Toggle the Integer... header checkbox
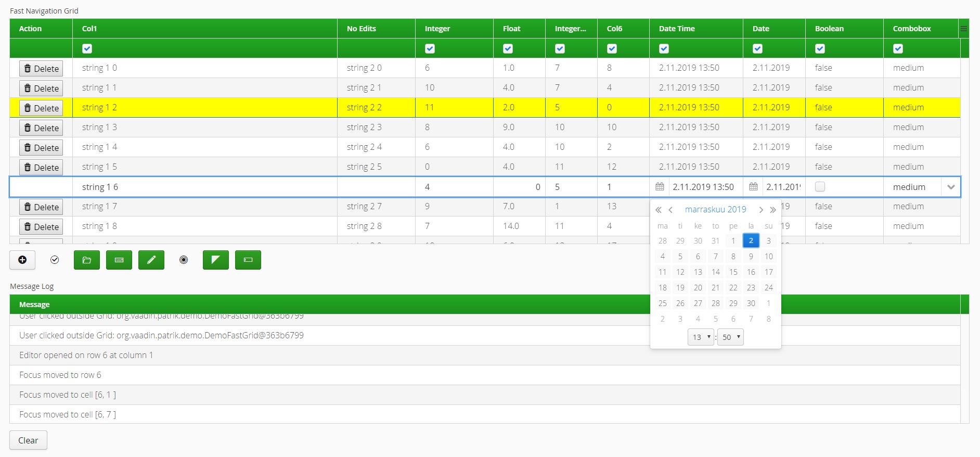This screenshot has width=980, height=457. (560, 48)
